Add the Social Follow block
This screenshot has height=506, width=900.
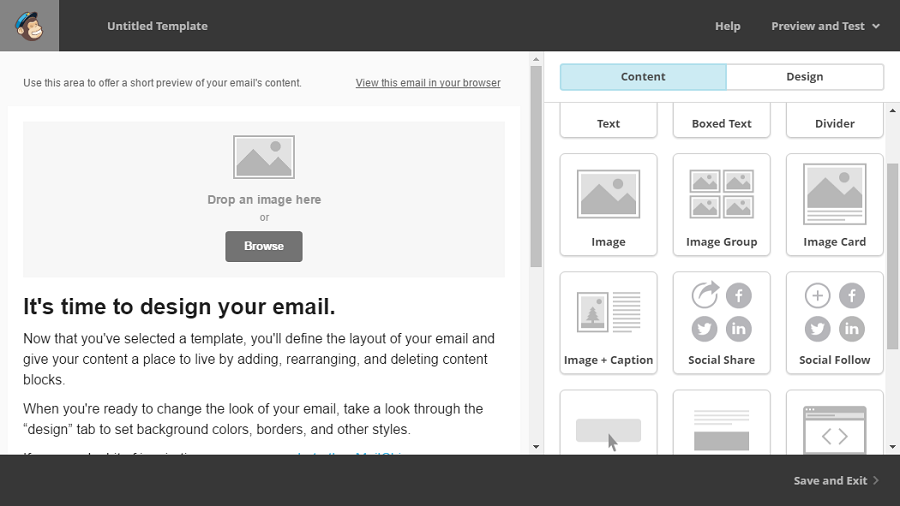(835, 323)
